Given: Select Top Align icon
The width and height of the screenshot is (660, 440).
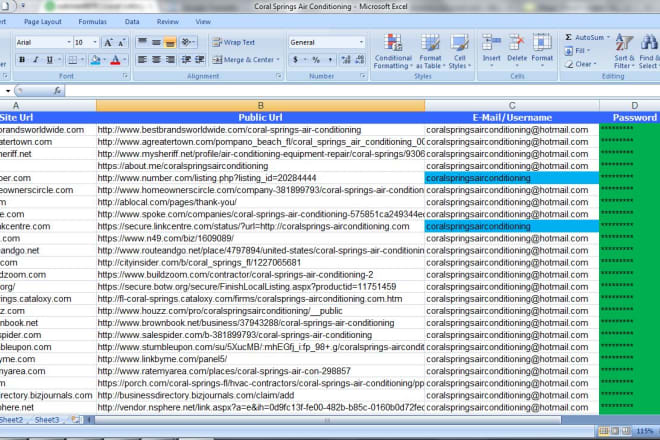Looking at the screenshot, I should [x=142, y=42].
